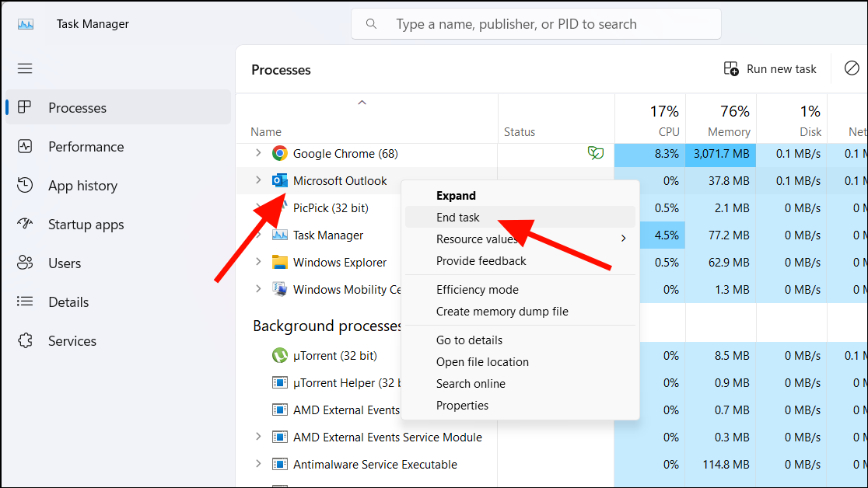Choose Expand in the context menu
This screenshot has height=488, width=868.
(x=520, y=195)
